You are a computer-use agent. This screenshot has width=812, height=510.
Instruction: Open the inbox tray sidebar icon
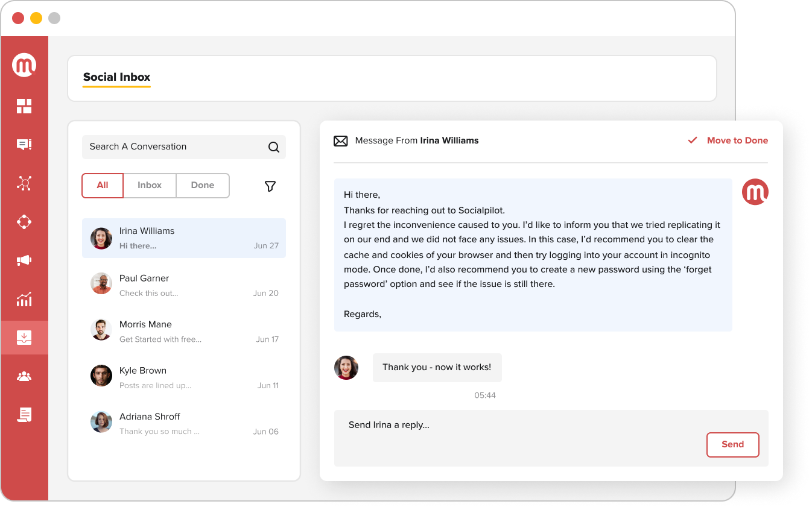pos(24,338)
